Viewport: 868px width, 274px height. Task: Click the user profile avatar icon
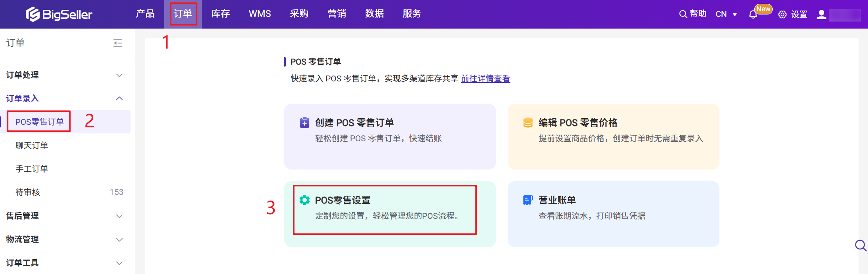coord(821,14)
